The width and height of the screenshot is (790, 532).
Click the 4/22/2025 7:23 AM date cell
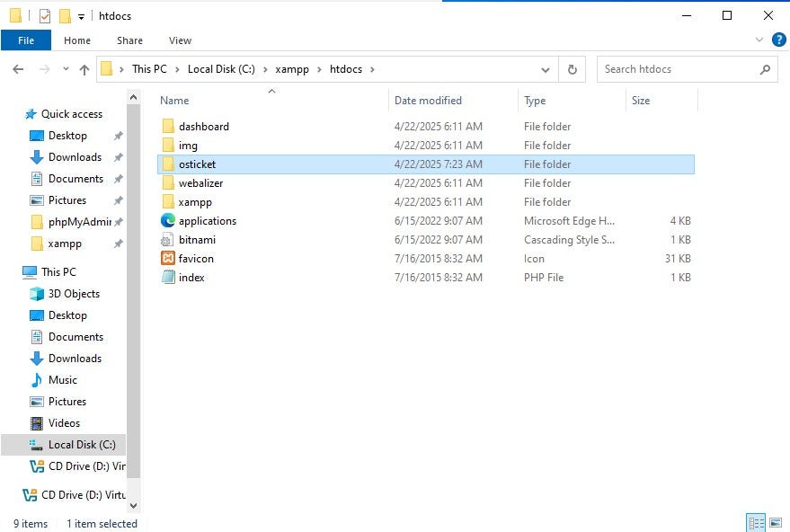point(439,164)
